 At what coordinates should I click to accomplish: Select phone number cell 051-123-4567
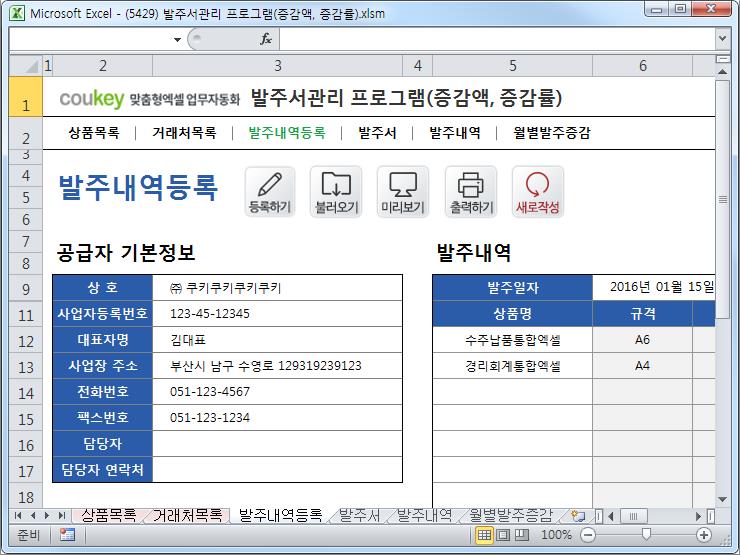pos(278,392)
